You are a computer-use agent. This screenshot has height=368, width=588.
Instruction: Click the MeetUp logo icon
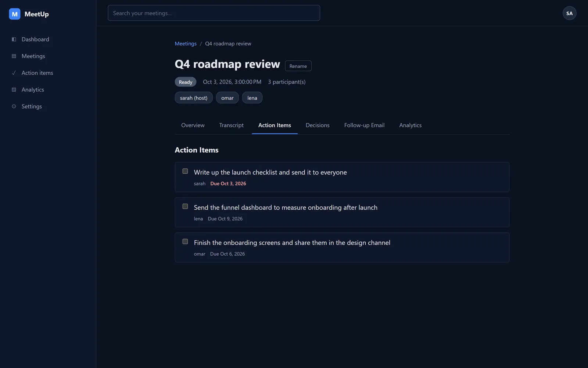point(15,14)
